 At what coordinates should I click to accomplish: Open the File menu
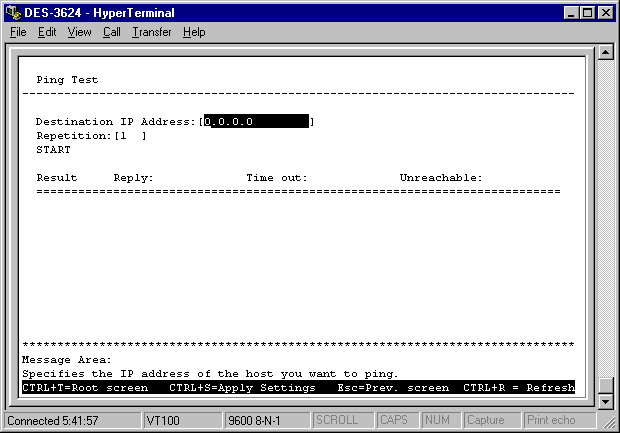pos(18,32)
